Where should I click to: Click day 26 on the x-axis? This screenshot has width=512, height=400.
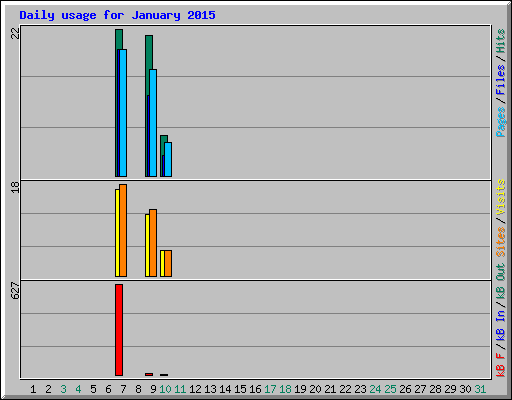[x=405, y=389]
